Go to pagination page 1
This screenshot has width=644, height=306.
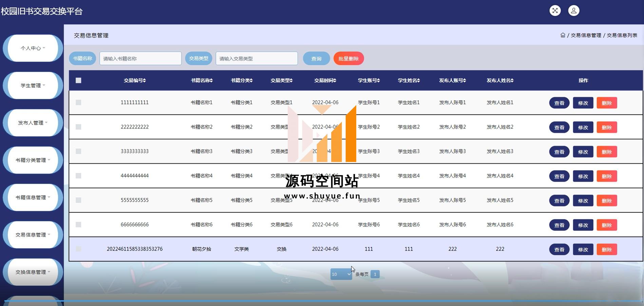click(x=375, y=274)
